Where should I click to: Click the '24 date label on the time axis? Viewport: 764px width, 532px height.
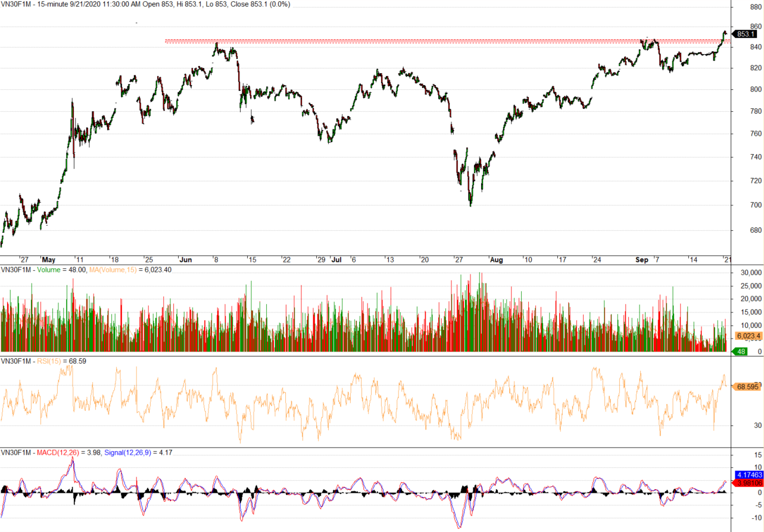pyautogui.click(x=596, y=260)
